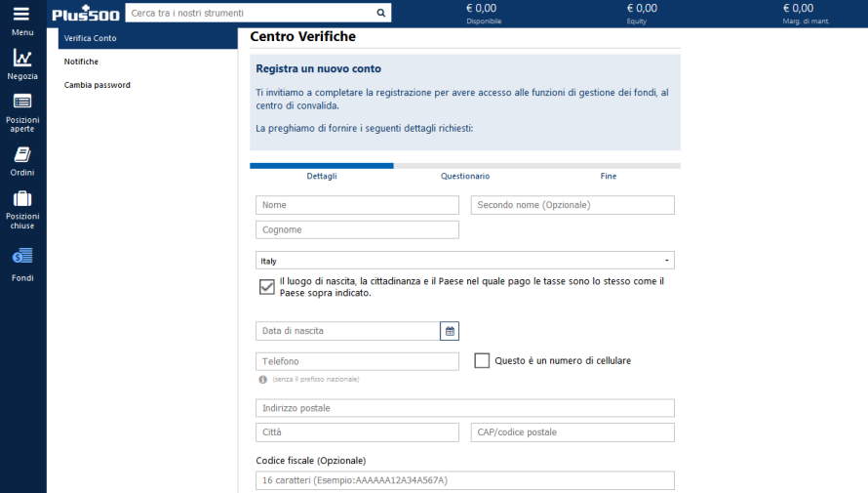Open Cambia password menu item
The height and width of the screenshot is (493, 868).
[x=98, y=85]
